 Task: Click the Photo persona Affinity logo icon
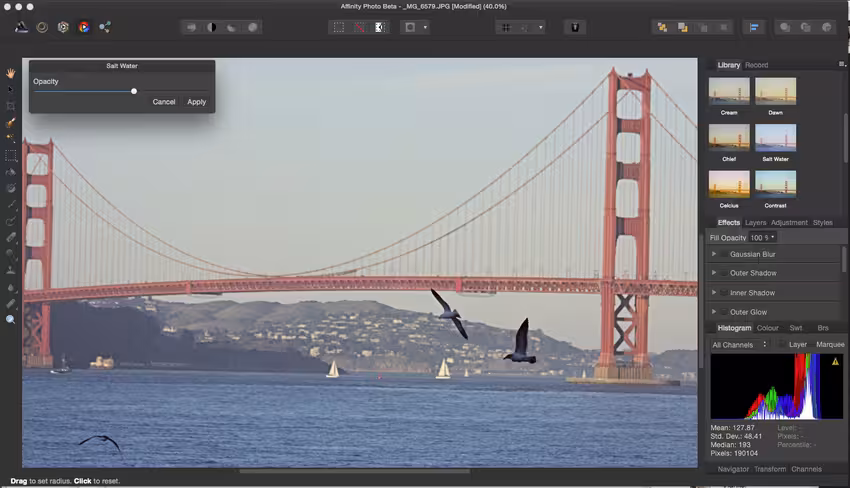pos(21,27)
